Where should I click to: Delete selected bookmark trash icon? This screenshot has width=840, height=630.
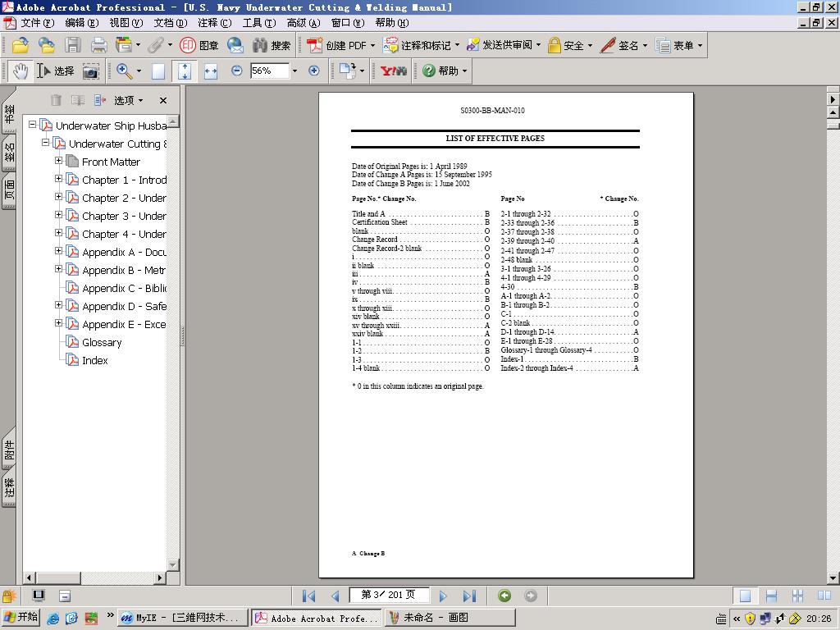57,100
